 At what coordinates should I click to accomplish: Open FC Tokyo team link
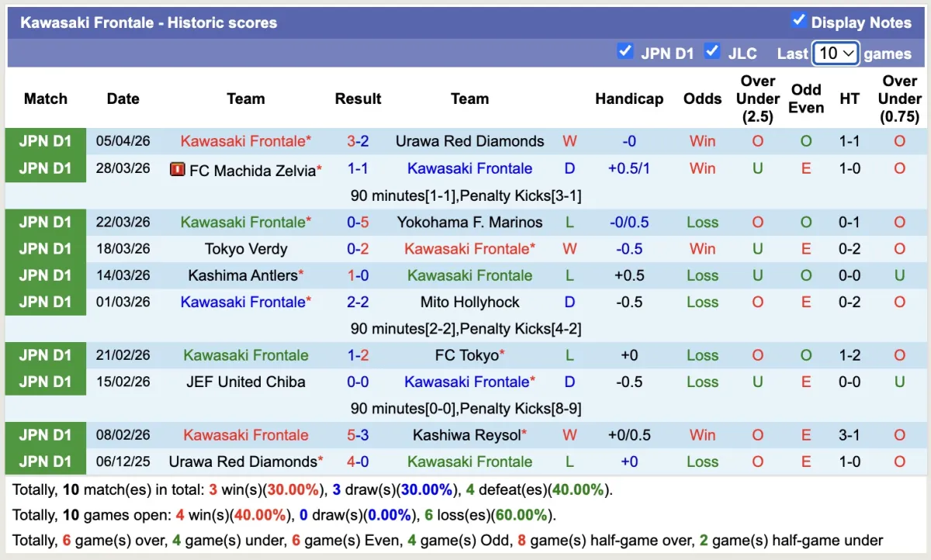[466, 355]
